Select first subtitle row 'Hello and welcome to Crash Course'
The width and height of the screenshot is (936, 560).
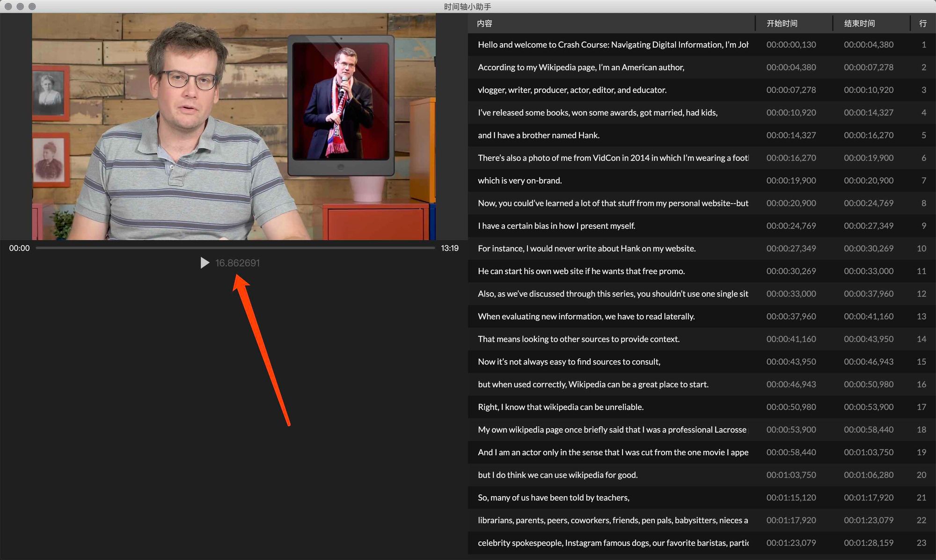[x=613, y=45]
